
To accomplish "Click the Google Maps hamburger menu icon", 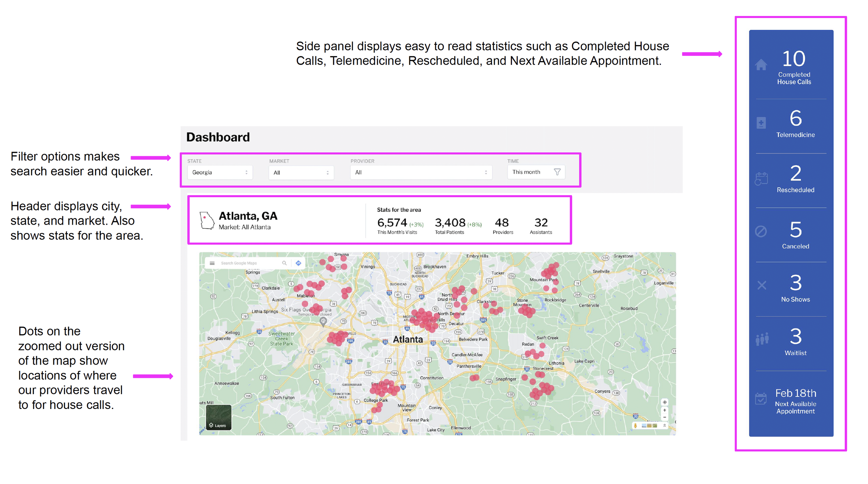I will click(212, 263).
